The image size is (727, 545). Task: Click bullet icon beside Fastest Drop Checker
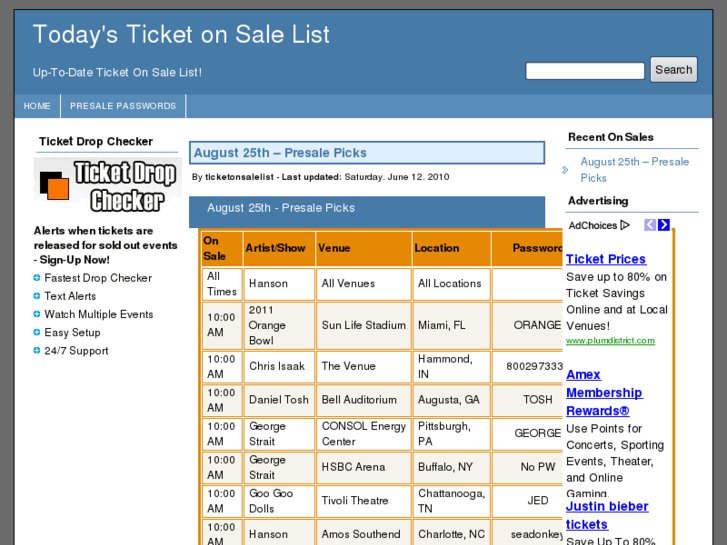coord(37,278)
